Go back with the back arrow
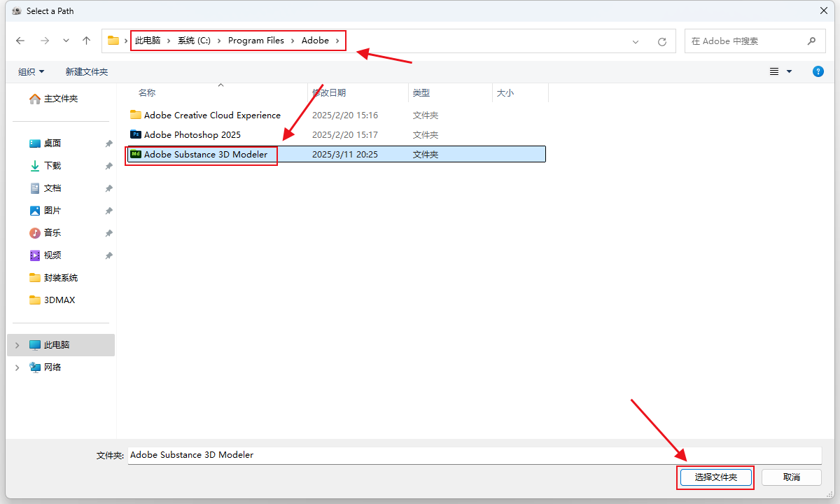The height and width of the screenshot is (504, 840). [20, 41]
